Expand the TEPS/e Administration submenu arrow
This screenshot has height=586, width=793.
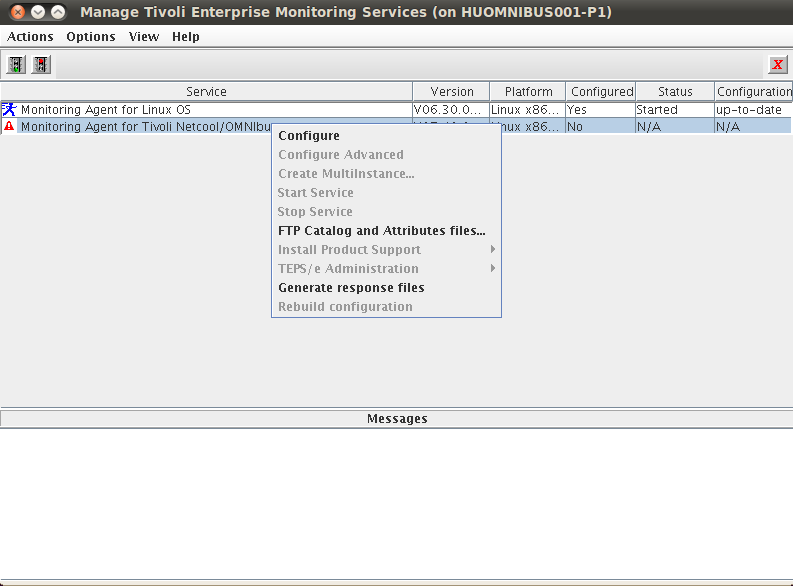(493, 268)
